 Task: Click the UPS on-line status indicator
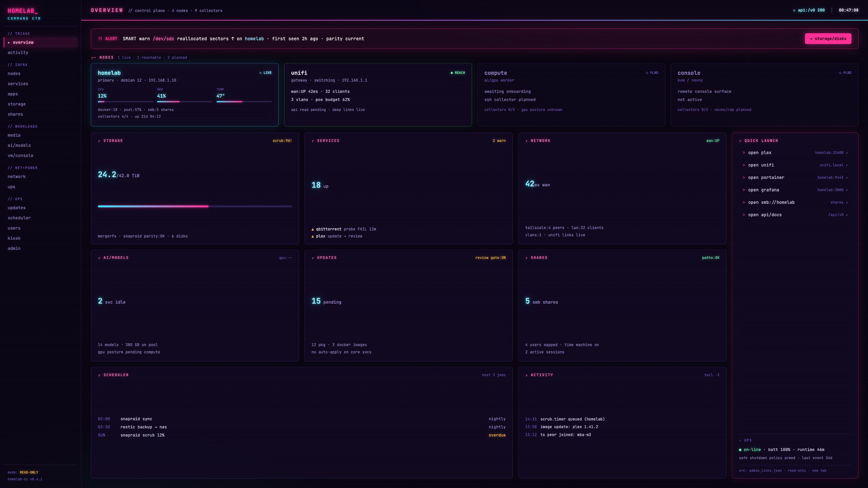[749, 450]
